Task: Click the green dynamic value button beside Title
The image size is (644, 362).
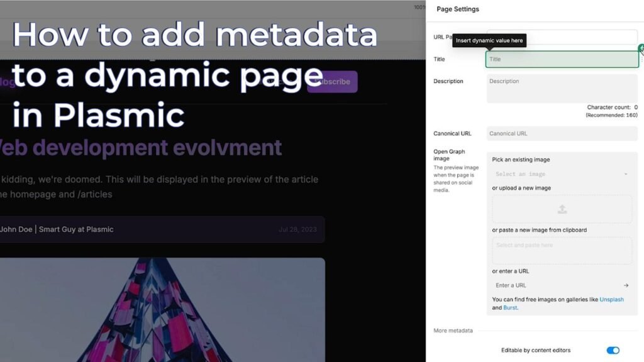Action: coord(641,49)
